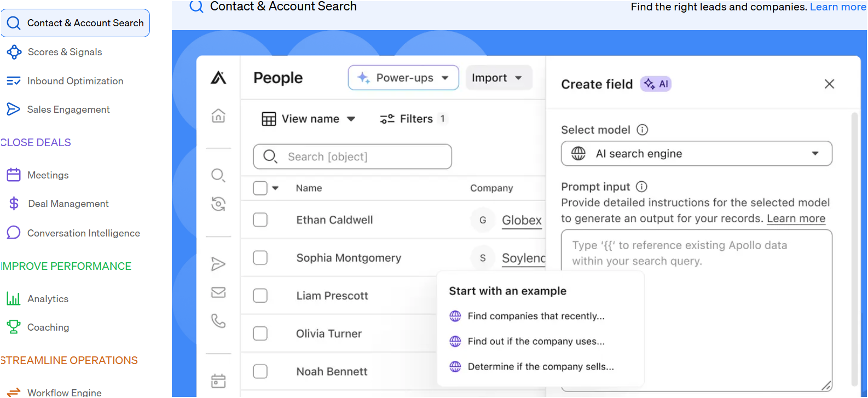Viewport: 868px width, 398px height.
Task: Click the phone calls icon
Action: coord(218,321)
